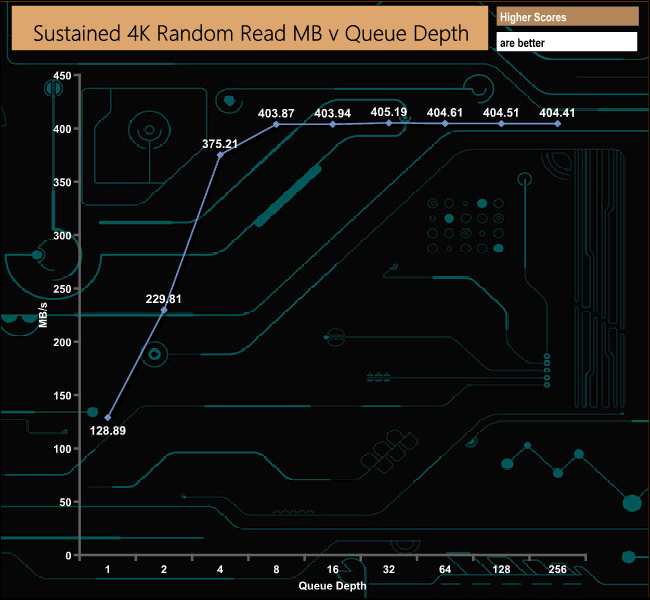
Task: Select the data marker at queue depth 256
Action: (557, 124)
